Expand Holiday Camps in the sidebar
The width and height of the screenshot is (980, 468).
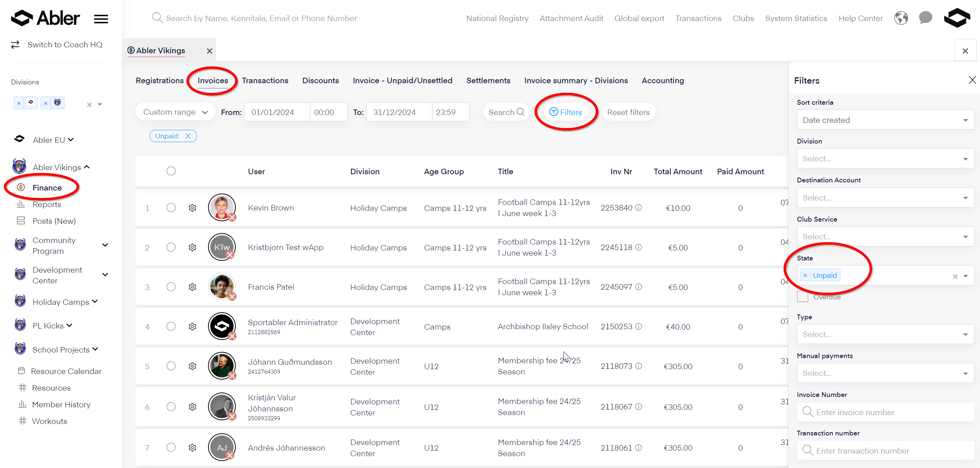95,302
